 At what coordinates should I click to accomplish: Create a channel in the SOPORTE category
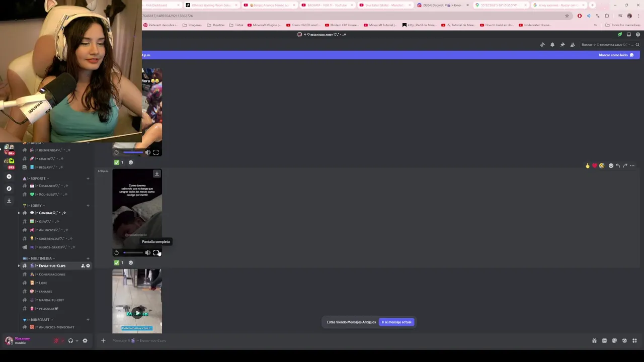(x=88, y=178)
